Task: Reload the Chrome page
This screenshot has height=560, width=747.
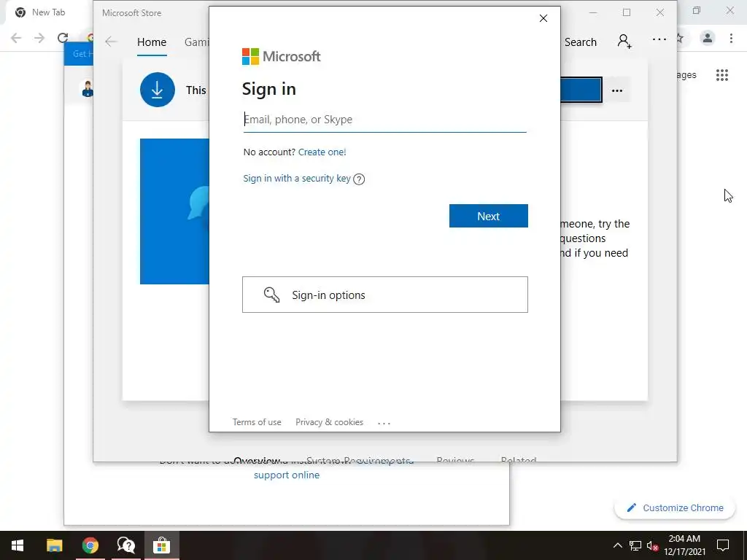Action: (63, 38)
